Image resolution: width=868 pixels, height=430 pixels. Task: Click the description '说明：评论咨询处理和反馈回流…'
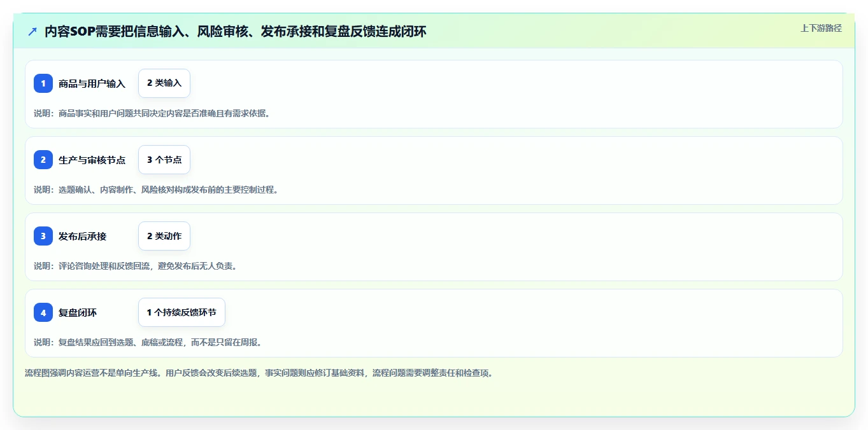136,266
